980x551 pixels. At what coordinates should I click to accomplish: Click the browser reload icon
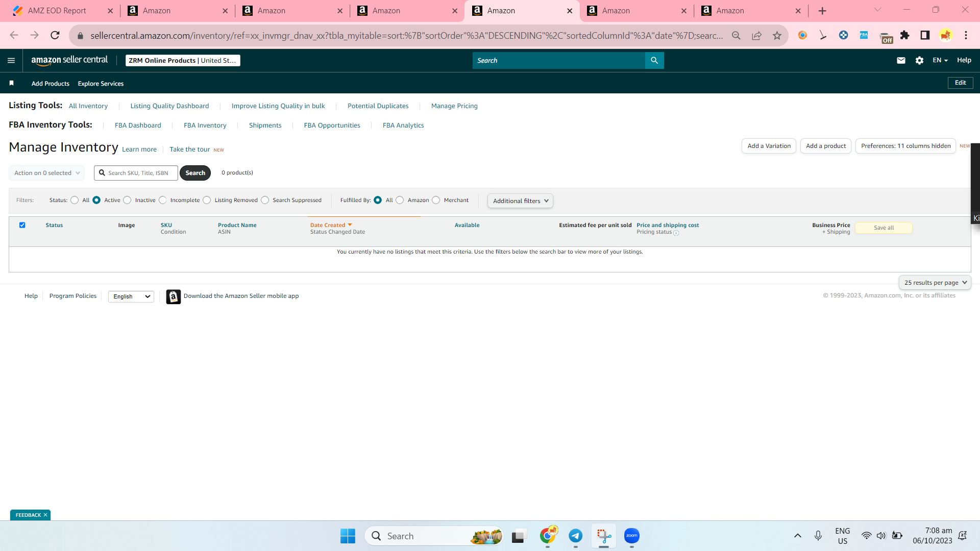(x=55, y=35)
